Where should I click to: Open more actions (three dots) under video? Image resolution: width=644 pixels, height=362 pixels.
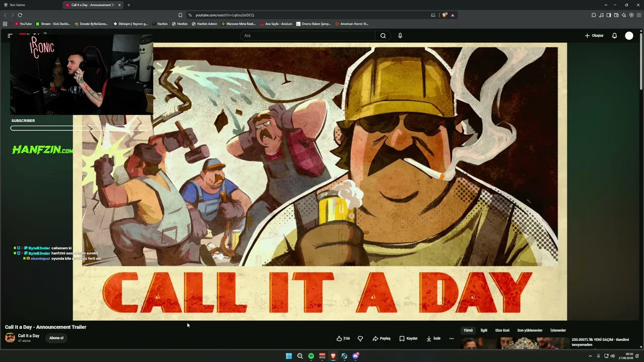451,338
